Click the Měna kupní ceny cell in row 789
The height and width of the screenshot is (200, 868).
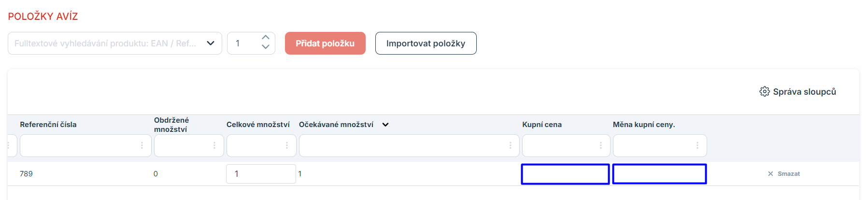coord(659,174)
